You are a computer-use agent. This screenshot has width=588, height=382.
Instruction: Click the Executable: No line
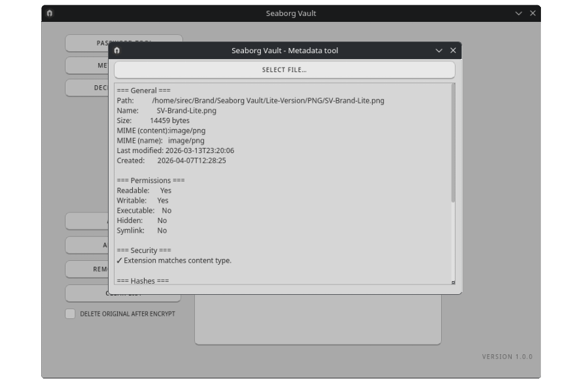pos(144,210)
